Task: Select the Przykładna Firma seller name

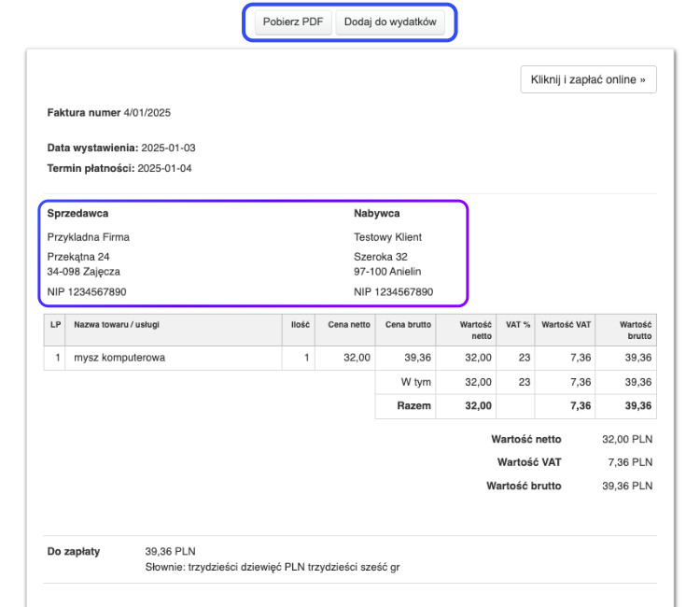Action: click(x=88, y=237)
